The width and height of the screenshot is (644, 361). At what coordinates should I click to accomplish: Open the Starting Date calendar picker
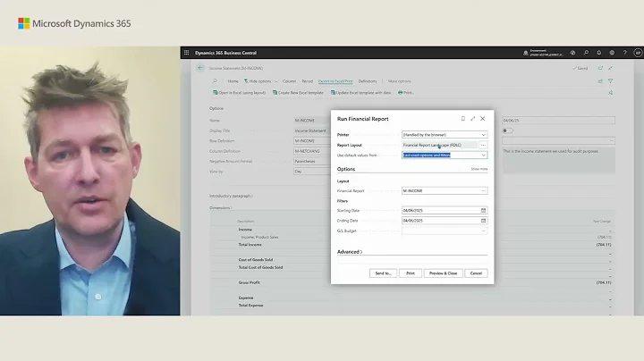pos(483,211)
